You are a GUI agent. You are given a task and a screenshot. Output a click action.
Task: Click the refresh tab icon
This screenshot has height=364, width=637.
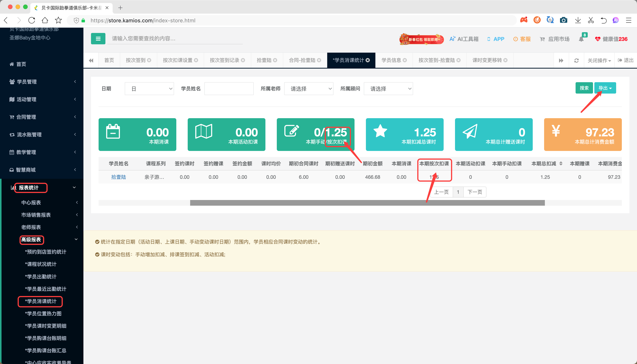pyautogui.click(x=577, y=60)
